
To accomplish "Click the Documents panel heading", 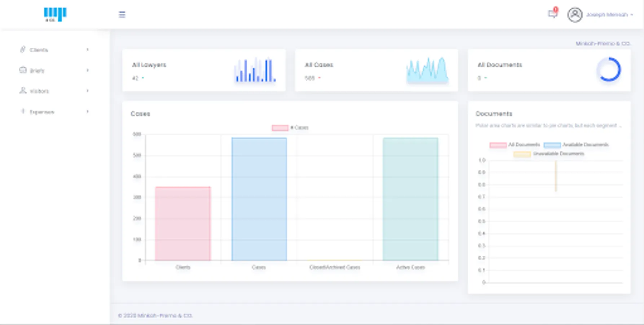I will click(x=494, y=114).
